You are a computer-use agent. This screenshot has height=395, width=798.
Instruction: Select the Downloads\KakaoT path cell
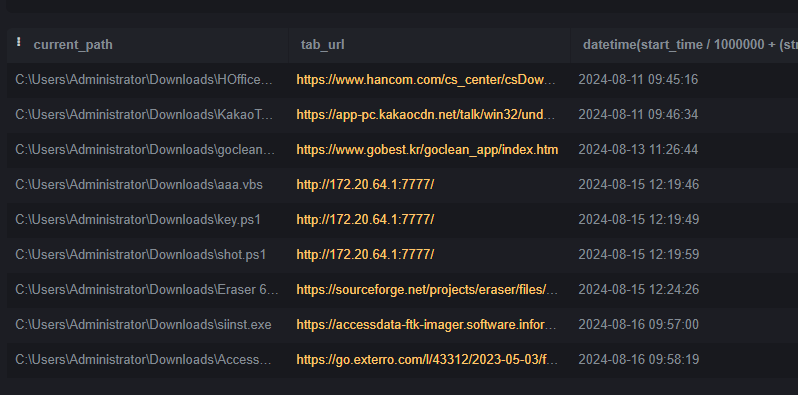point(144,115)
